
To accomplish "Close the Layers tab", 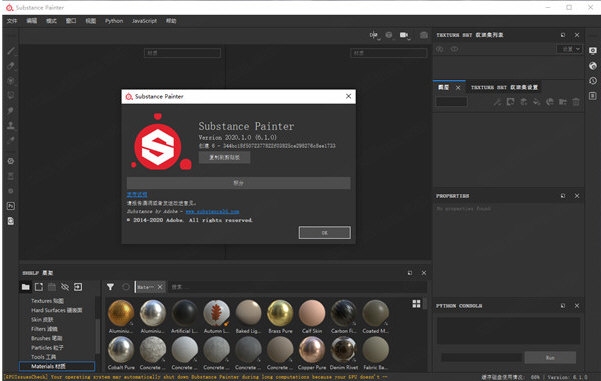I will click(458, 88).
